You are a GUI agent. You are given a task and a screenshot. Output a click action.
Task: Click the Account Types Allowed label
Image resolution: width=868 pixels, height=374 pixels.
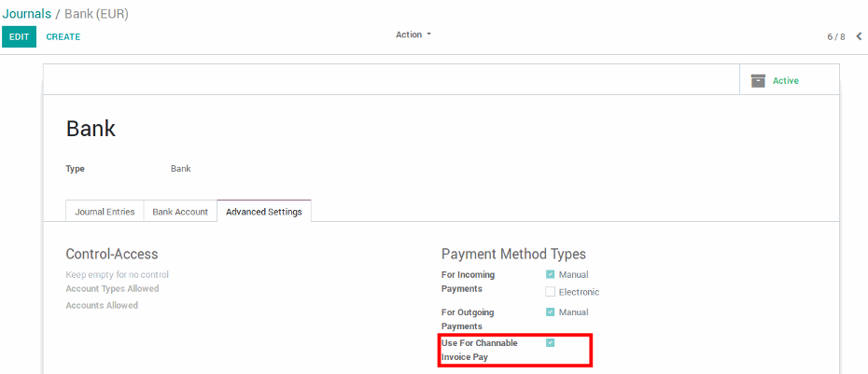click(x=112, y=289)
